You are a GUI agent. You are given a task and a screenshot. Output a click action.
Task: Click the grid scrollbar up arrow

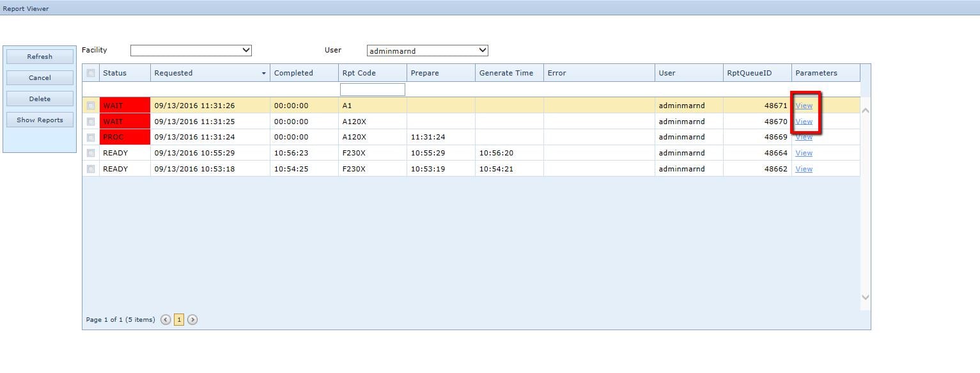click(866, 110)
